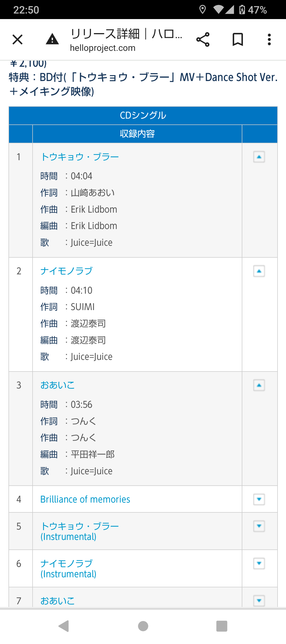This screenshot has width=286, height=644.
Task: Collapse track 1 details arrow
Action: click(259, 157)
